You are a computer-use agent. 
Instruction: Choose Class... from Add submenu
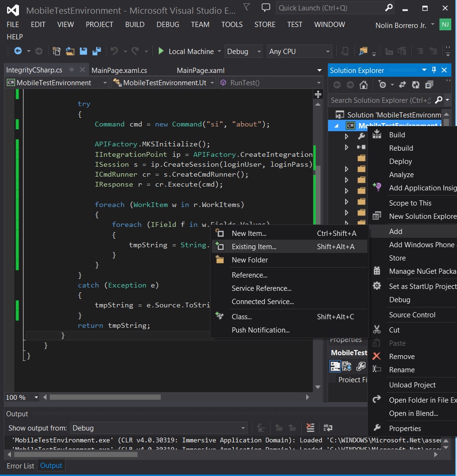[289, 317]
